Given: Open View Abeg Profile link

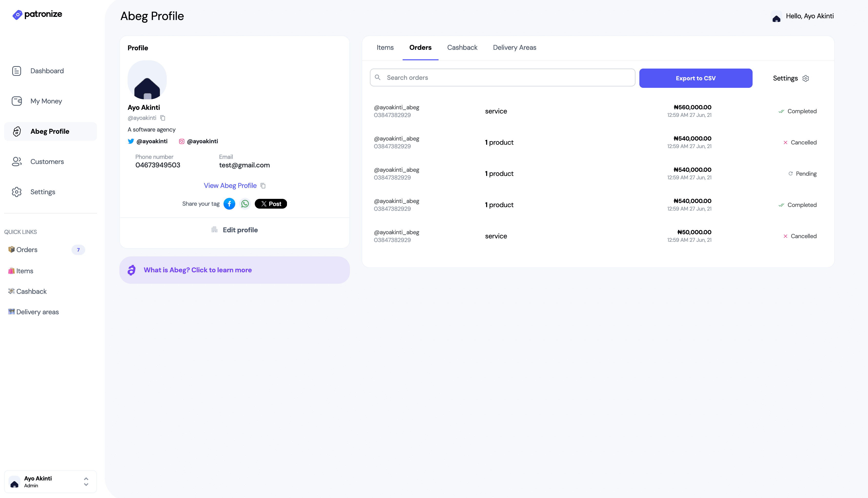Looking at the screenshot, I should [230, 186].
